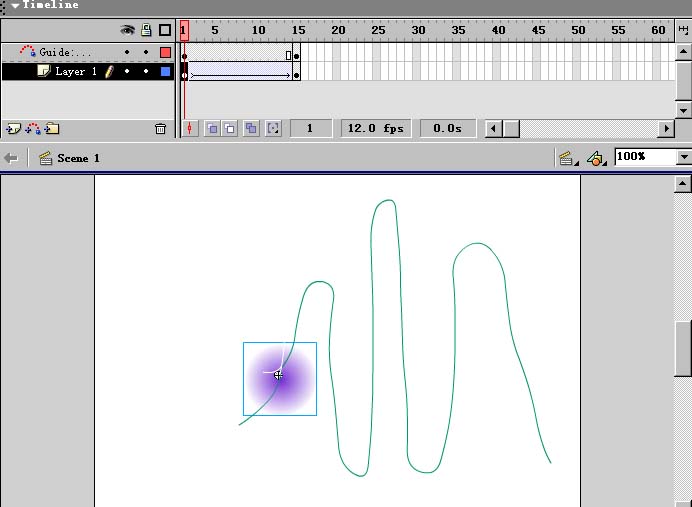Collapse the Timeline panel triangle
The image size is (692, 507).
[x=15, y=5]
